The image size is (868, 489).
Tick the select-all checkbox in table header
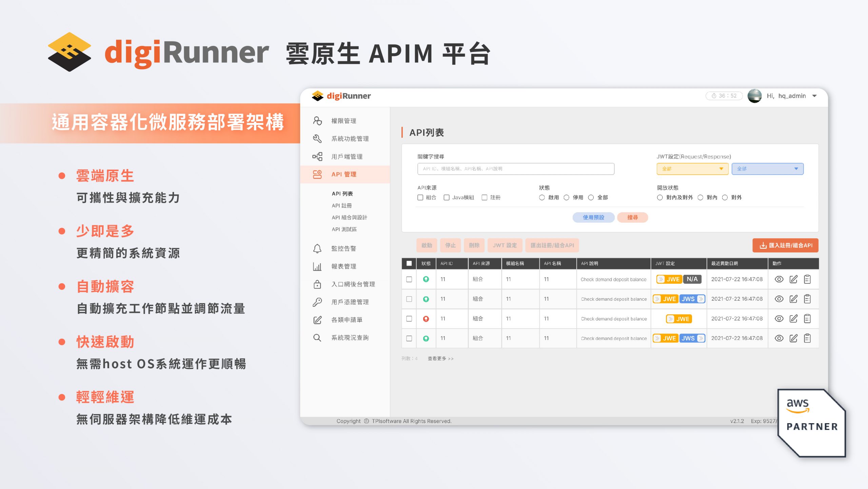(x=409, y=263)
